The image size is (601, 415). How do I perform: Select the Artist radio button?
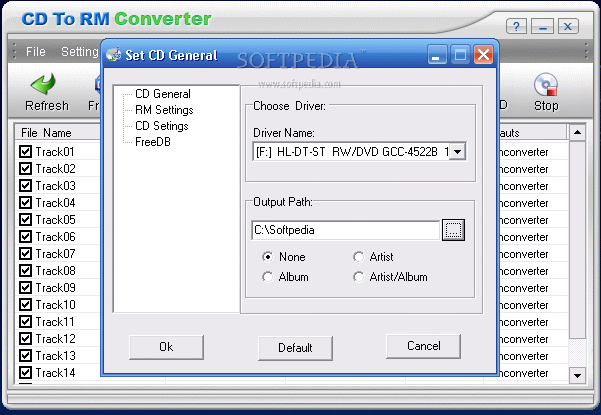tap(358, 256)
